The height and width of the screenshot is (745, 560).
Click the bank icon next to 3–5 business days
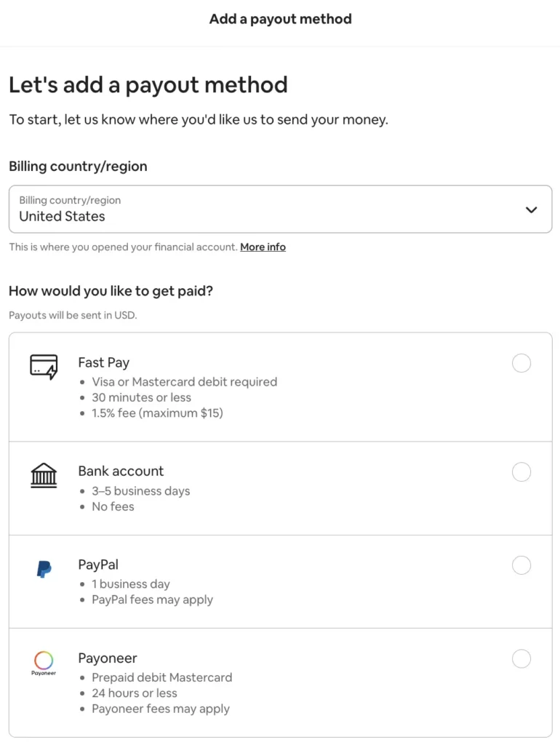click(x=44, y=475)
